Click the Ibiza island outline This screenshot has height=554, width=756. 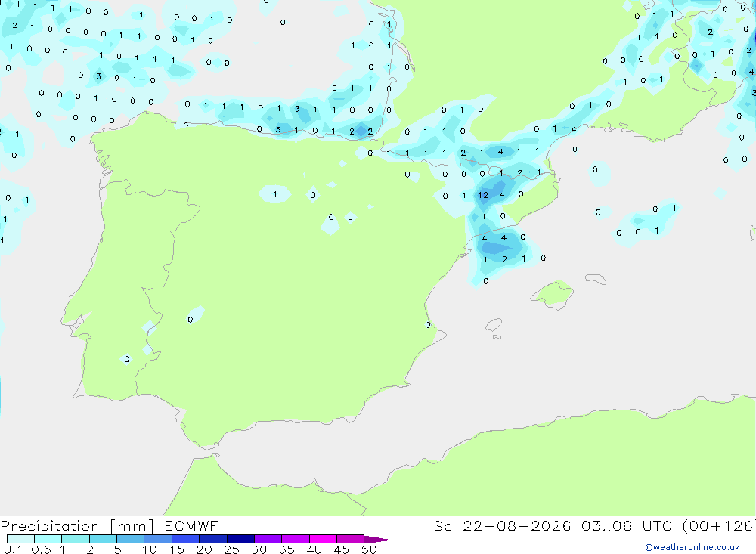pyautogui.click(x=494, y=325)
